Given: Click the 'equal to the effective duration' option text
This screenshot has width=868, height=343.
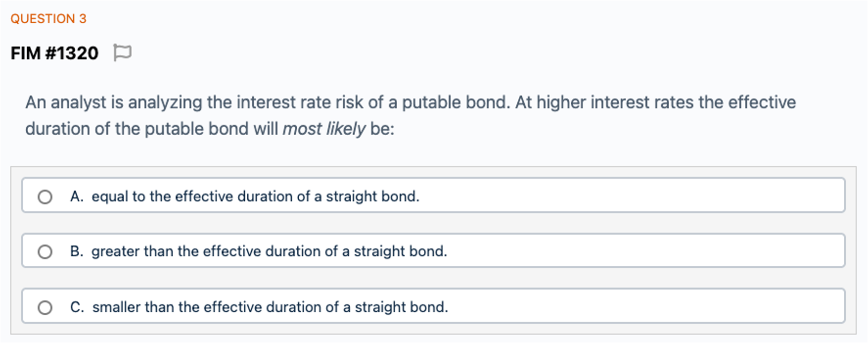Looking at the screenshot, I should coord(255,196).
